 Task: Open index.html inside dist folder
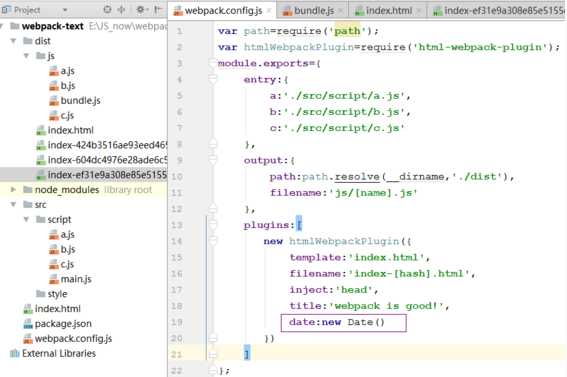pyautogui.click(x=71, y=130)
